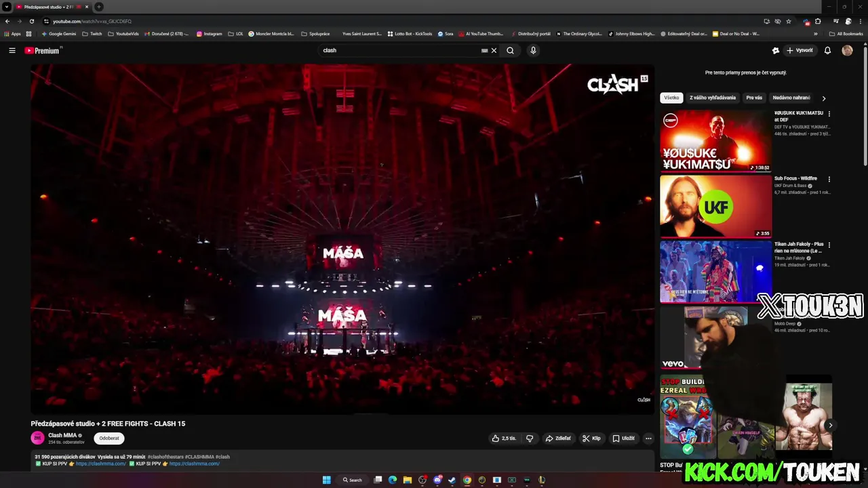The height and width of the screenshot is (488, 868).
Task: Open options for Sub Focus - Wildfire
Action: [x=829, y=179]
